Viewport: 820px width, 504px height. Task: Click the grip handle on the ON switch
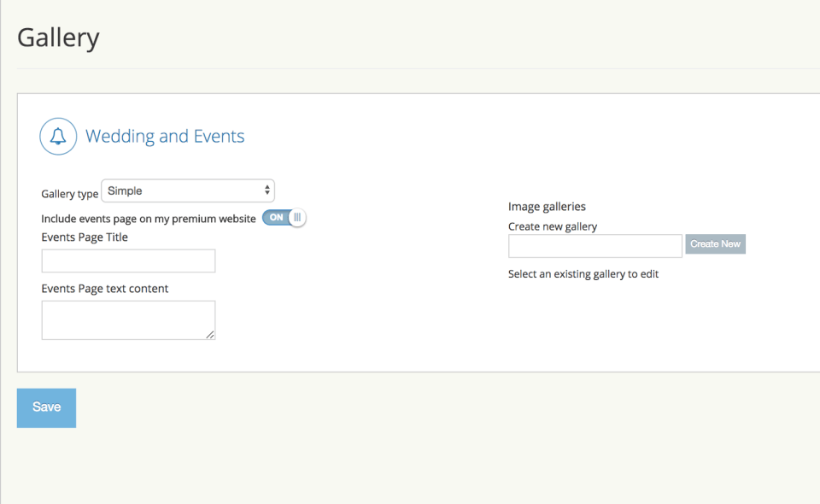click(x=296, y=218)
